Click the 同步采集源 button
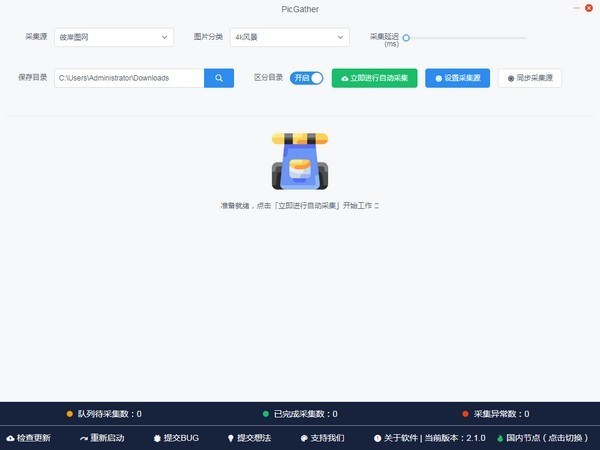 click(x=530, y=78)
